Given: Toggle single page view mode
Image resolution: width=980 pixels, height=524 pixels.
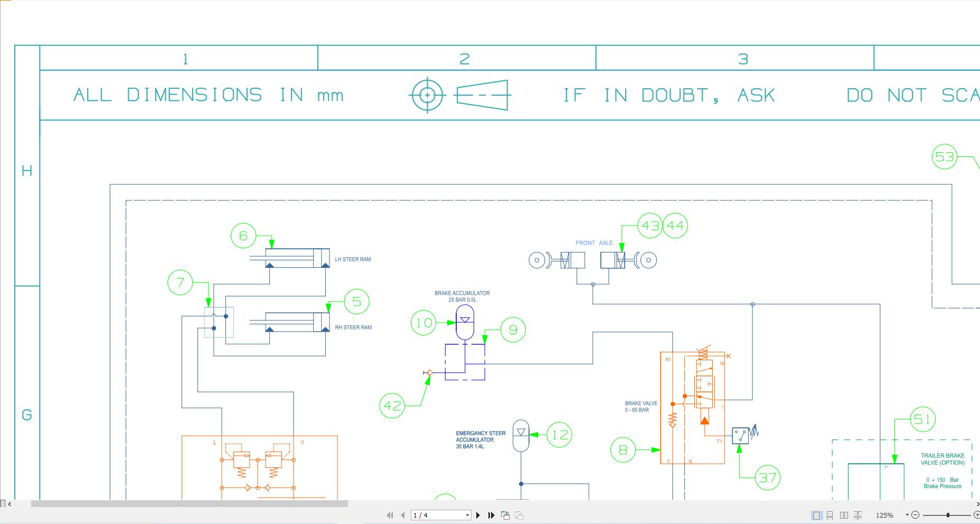Looking at the screenshot, I should click(x=816, y=515).
